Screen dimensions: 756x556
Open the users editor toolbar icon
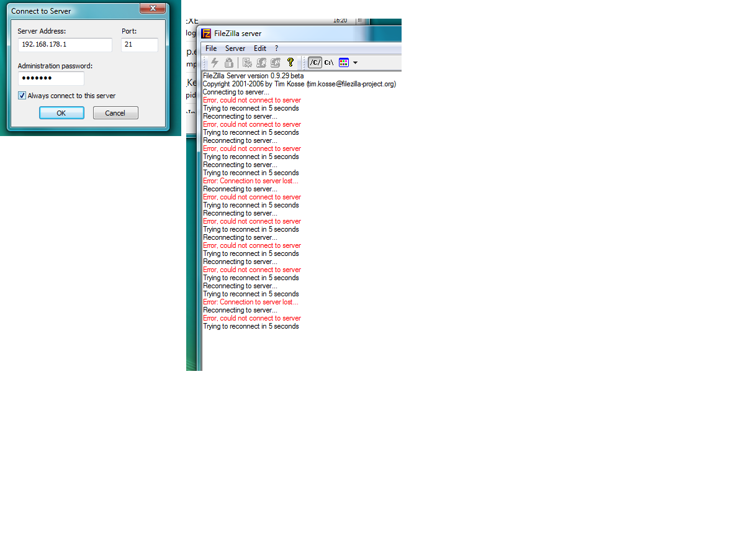[261, 63]
